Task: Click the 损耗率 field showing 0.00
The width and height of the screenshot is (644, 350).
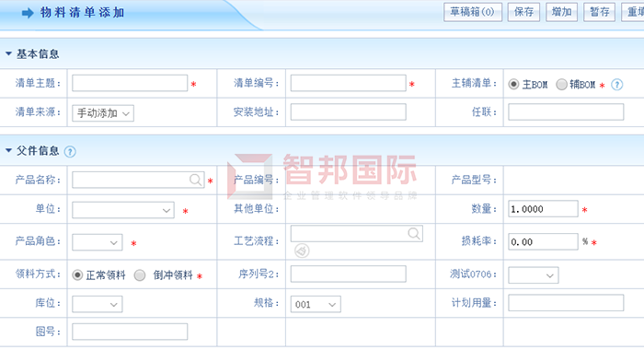Action: point(543,242)
